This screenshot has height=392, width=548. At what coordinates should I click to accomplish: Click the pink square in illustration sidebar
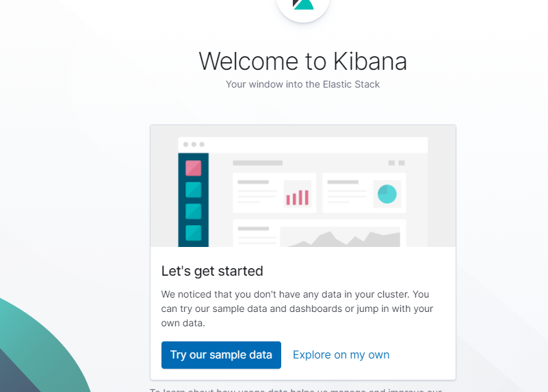[x=193, y=168]
